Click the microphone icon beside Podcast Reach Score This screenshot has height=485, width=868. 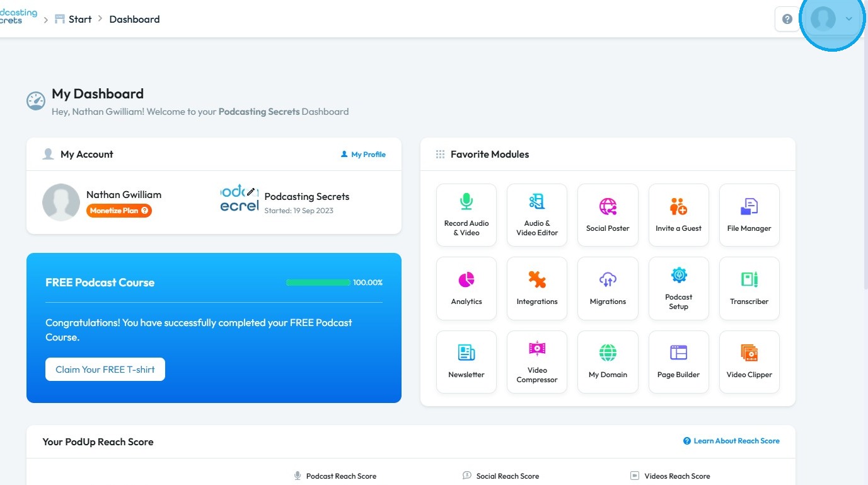coord(298,476)
